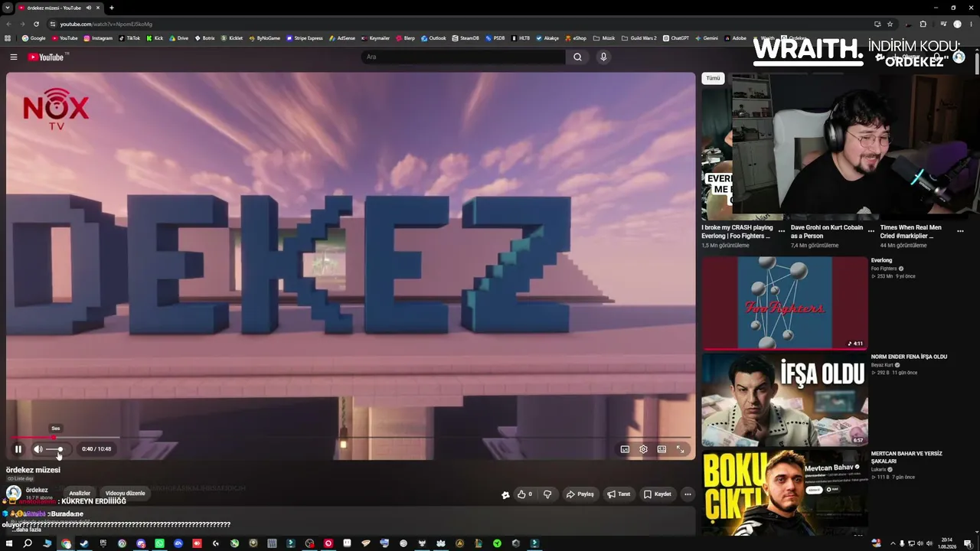Open the İFŞA OLDU video thumbnail

[x=785, y=399]
